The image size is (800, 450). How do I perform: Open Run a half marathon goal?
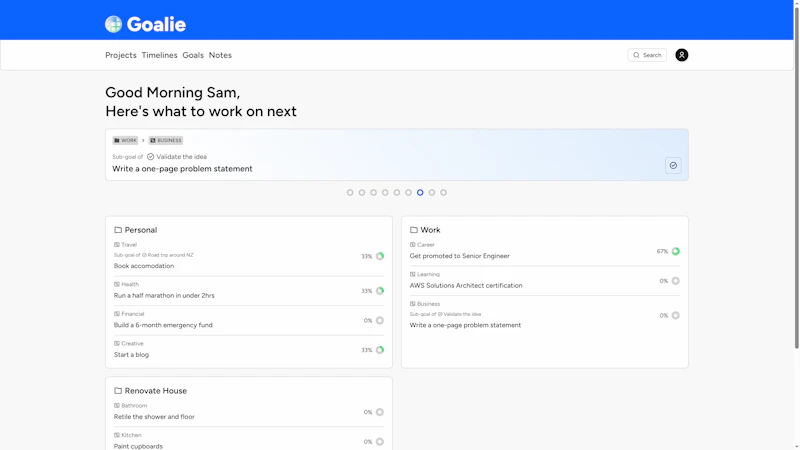tap(164, 295)
